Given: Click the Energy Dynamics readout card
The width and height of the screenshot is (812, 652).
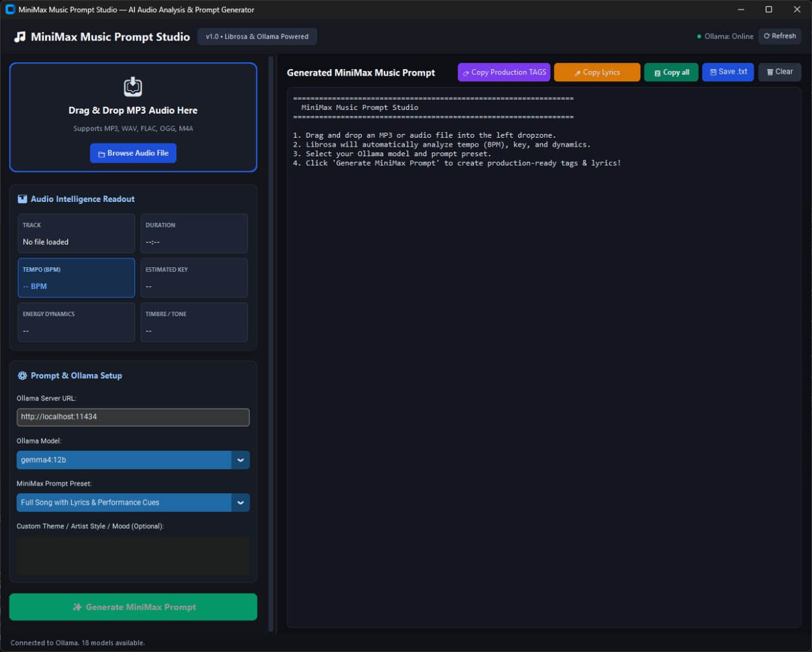Looking at the screenshot, I should point(76,322).
